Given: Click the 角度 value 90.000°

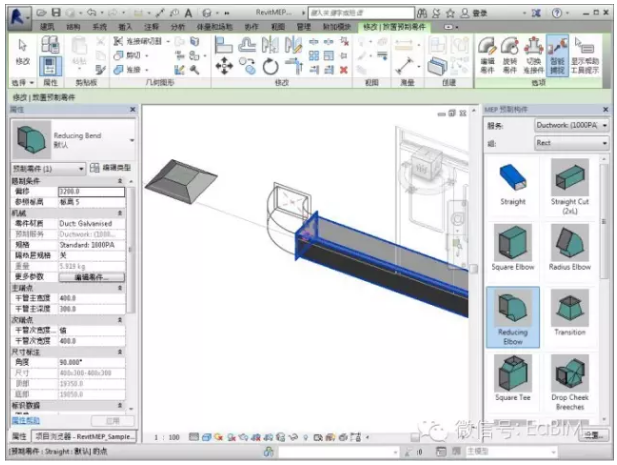Looking at the screenshot, I should click(x=91, y=362).
